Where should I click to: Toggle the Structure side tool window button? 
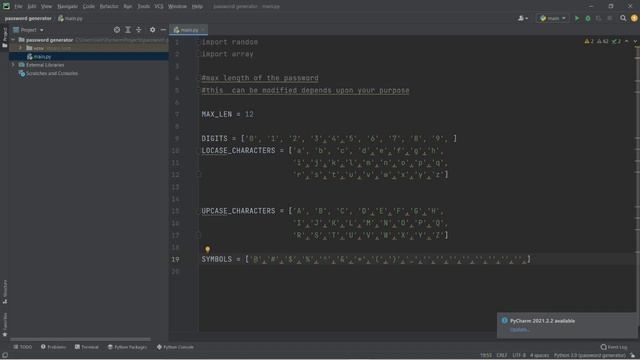[4, 292]
